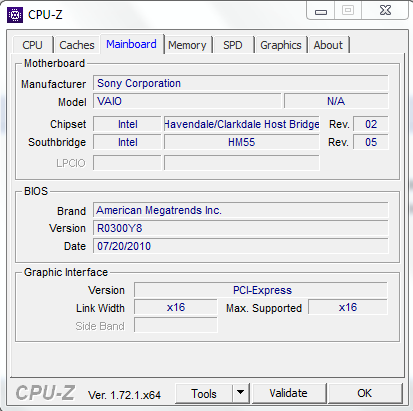Click the Southbridge label
This screenshot has width=413, height=411.
[x=57, y=142]
